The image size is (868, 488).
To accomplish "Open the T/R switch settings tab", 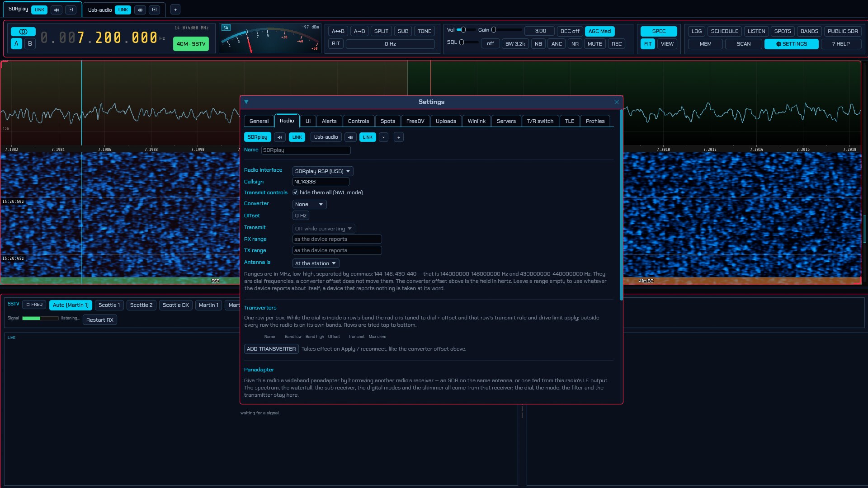I will click(540, 121).
